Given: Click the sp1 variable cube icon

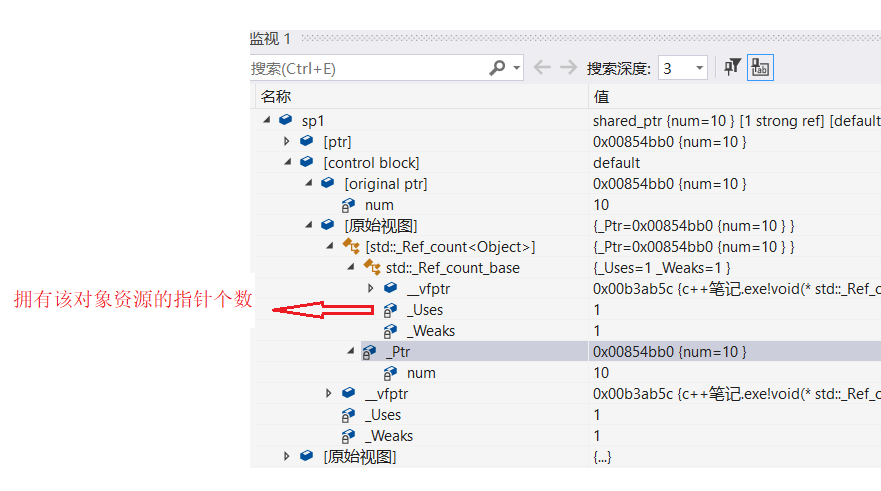Looking at the screenshot, I should tap(285, 120).
